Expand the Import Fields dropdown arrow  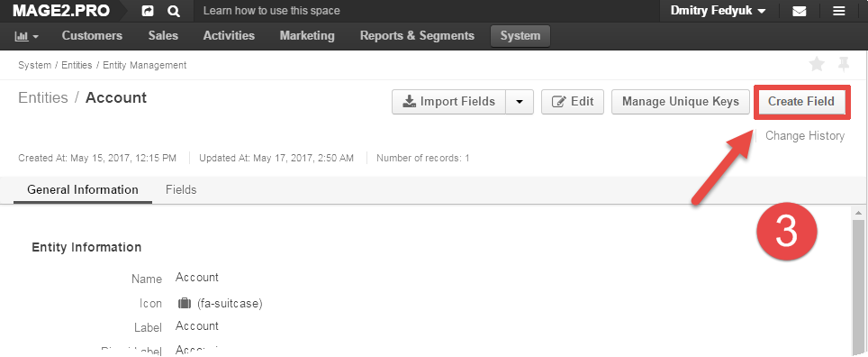[520, 102]
